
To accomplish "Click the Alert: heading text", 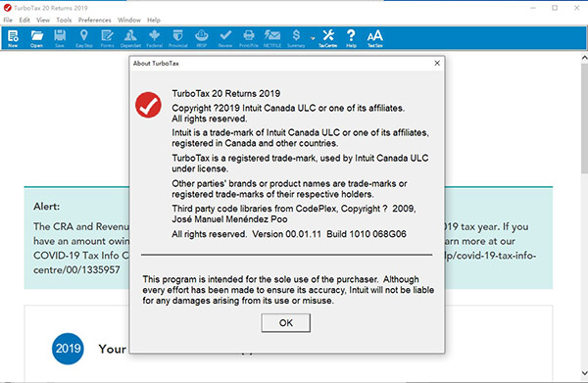I will point(46,207).
